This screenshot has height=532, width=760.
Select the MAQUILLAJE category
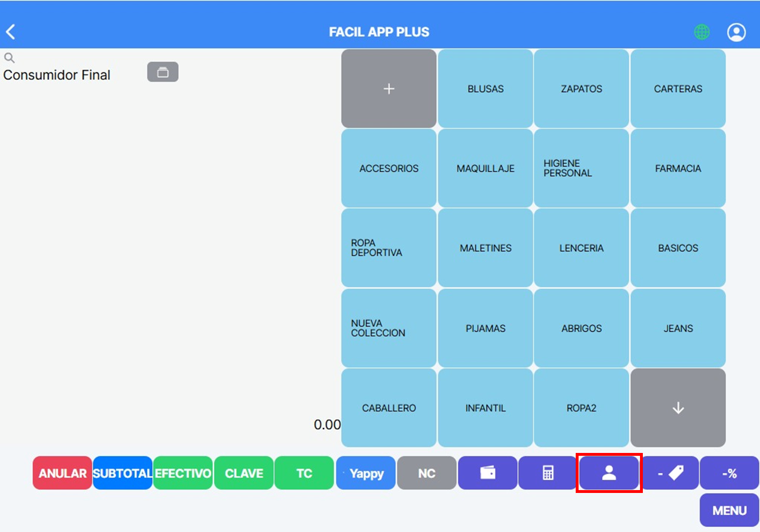[485, 168]
